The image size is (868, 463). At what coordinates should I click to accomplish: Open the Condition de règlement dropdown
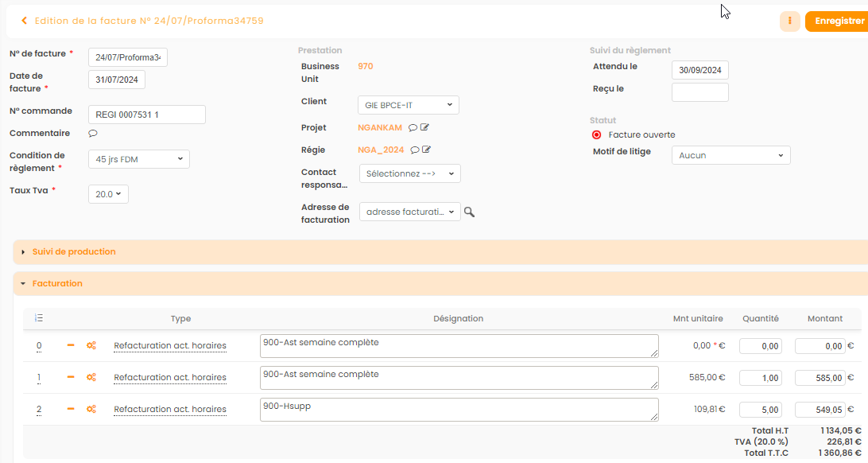pyautogui.click(x=138, y=159)
